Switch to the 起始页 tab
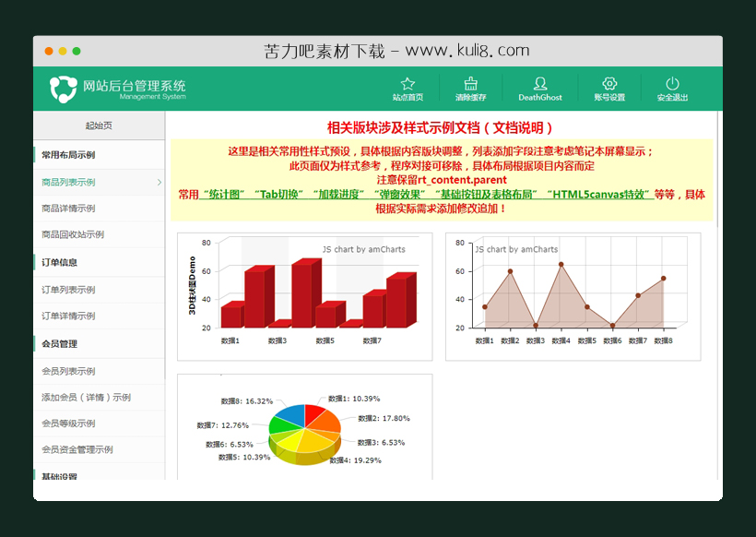Screen dimensions: 756x537 point(99,125)
